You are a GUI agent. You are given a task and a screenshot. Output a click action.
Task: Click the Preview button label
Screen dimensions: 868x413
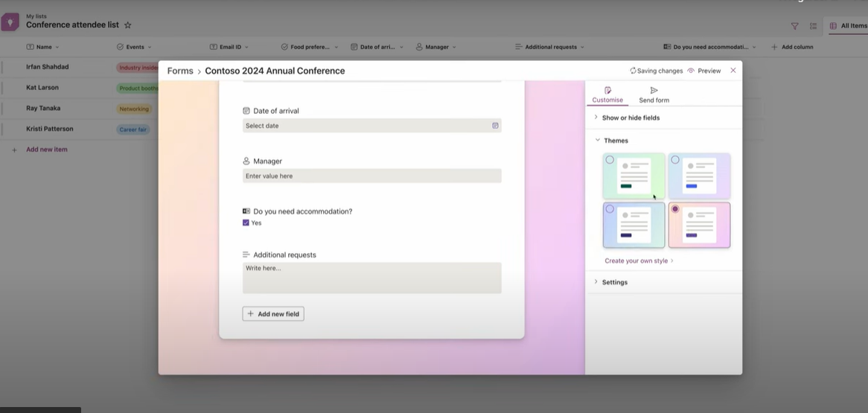coord(709,71)
